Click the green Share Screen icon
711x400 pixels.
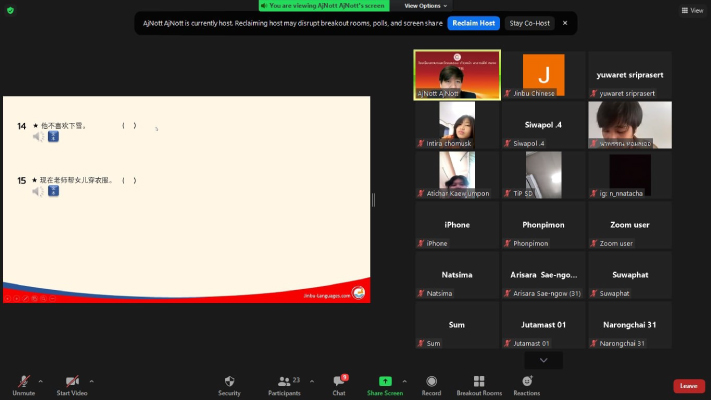click(385, 382)
